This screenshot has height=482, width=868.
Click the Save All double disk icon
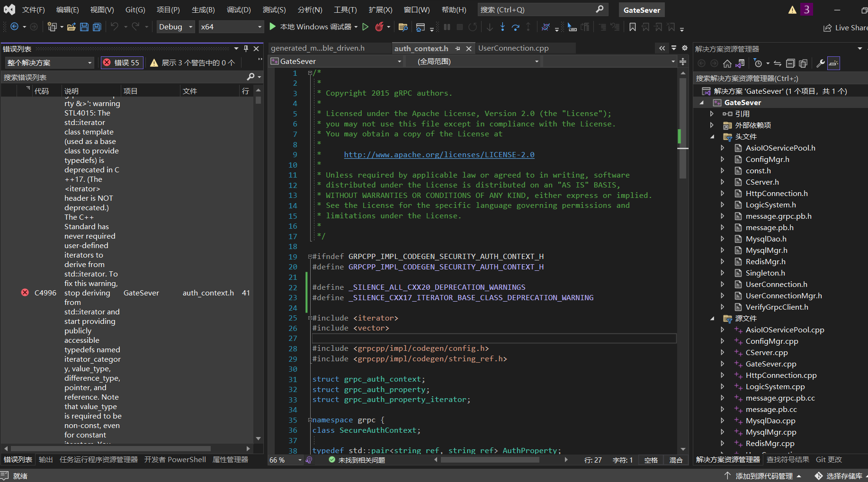tap(97, 27)
